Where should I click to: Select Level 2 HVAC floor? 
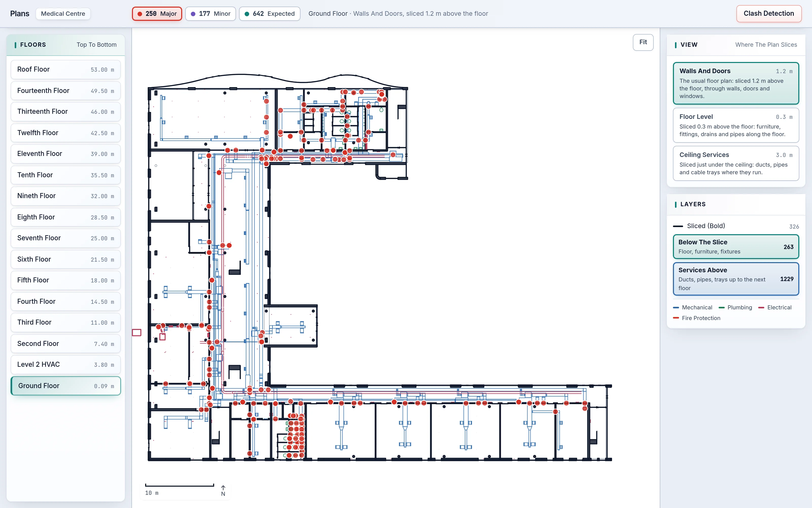coord(65,364)
